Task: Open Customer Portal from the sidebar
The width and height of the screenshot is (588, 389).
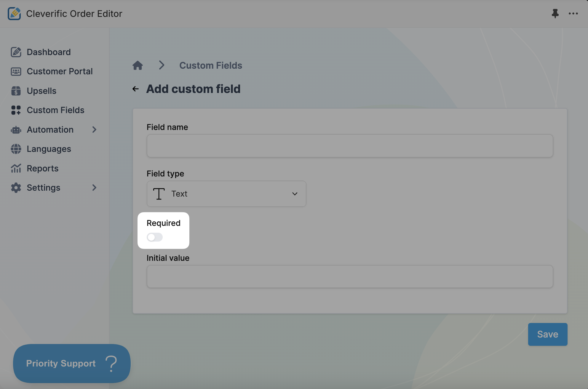Action: pyautogui.click(x=60, y=71)
